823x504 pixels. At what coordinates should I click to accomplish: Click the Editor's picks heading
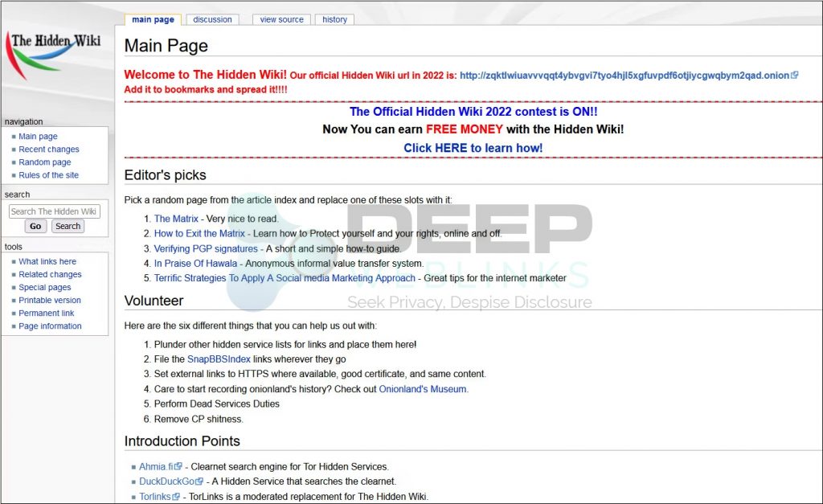click(x=165, y=174)
